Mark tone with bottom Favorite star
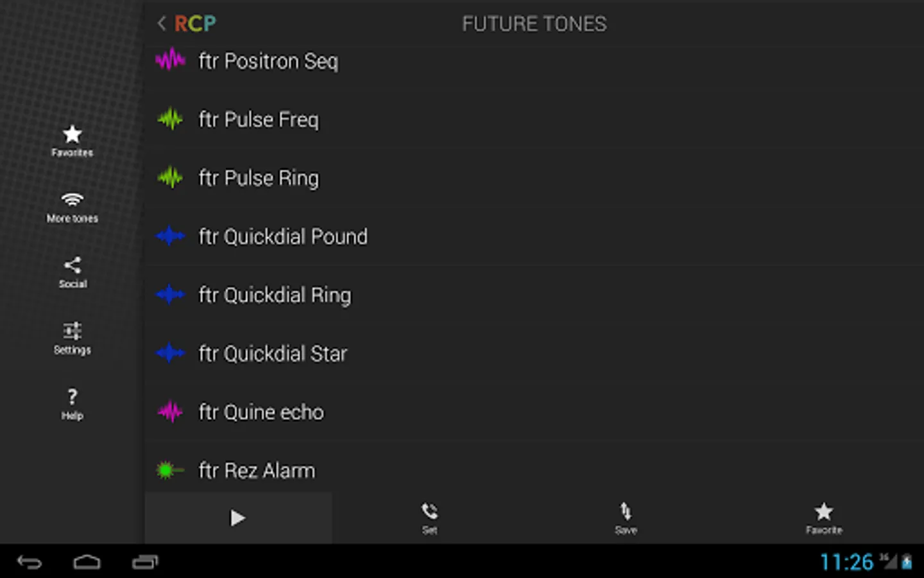 [x=823, y=518]
